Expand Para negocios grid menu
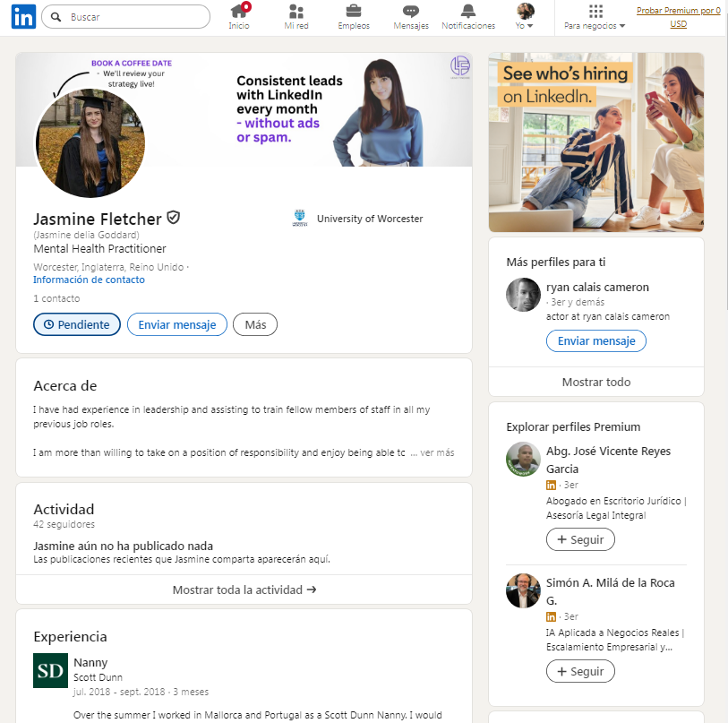Image resolution: width=728 pixels, height=723 pixels. point(595,17)
